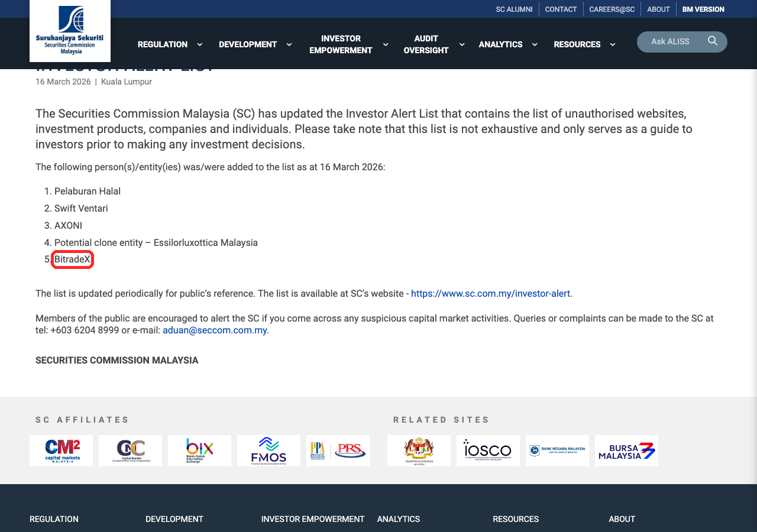The image size is (757, 532).
Task: Click the search magnifier icon
Action: 713,41
